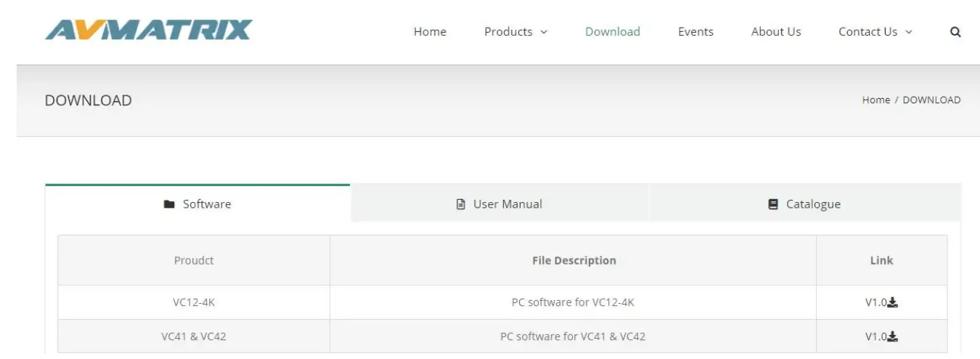Click V1.0 link for VC41 & VC42
The image size is (980, 359).
tap(876, 336)
